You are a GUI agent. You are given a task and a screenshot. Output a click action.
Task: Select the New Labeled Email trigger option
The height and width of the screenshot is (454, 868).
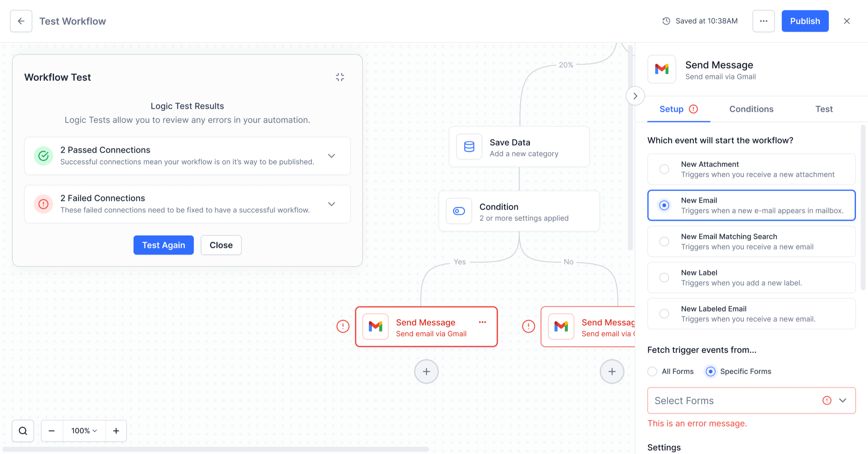[x=751, y=314]
